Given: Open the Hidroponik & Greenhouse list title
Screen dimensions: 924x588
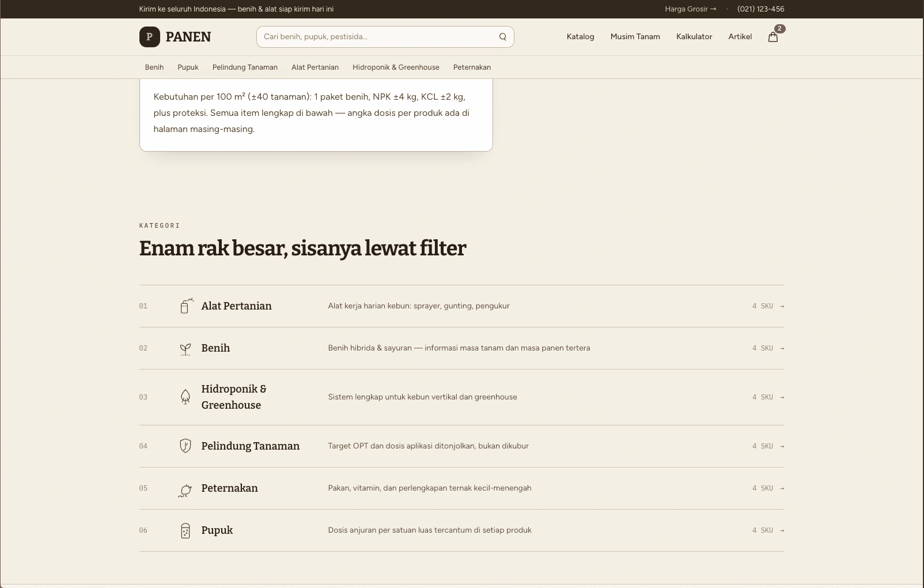Looking at the screenshot, I should click(x=234, y=397).
